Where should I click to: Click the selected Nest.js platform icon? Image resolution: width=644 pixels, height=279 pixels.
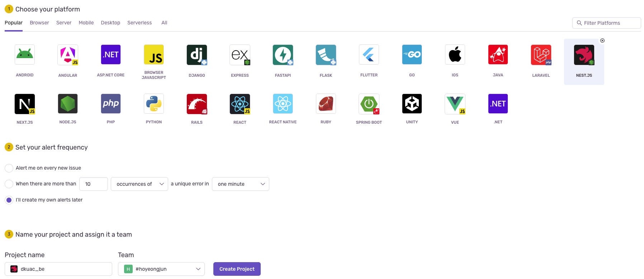click(584, 55)
